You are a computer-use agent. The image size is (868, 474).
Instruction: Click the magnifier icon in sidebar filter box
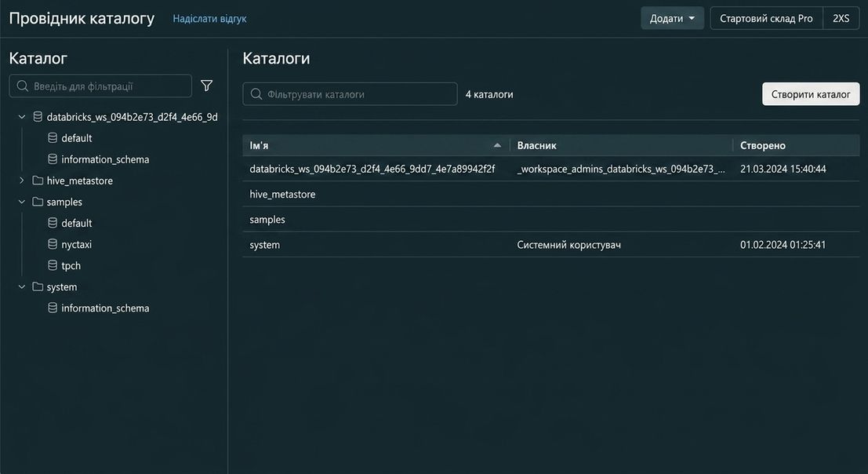click(x=23, y=86)
